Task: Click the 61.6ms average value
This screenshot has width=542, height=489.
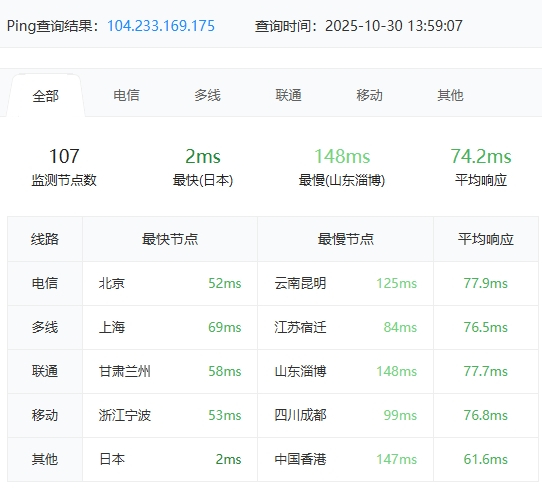Action: coord(486,459)
